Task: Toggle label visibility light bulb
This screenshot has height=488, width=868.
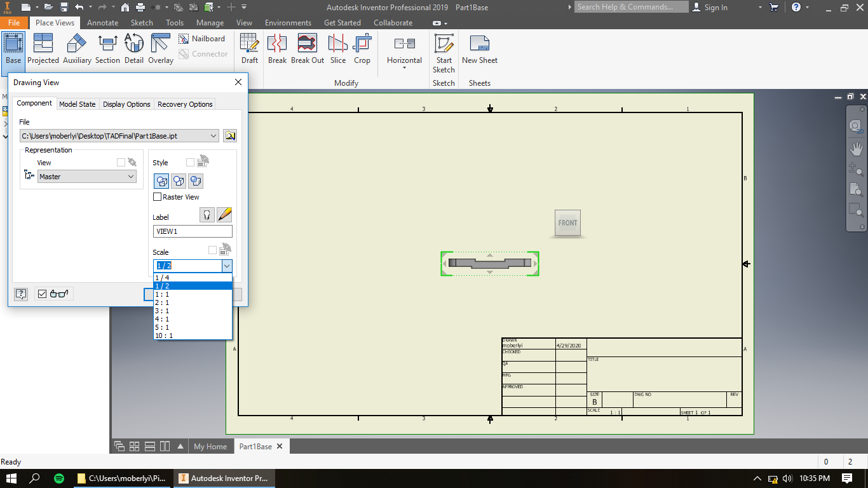Action: [x=207, y=215]
